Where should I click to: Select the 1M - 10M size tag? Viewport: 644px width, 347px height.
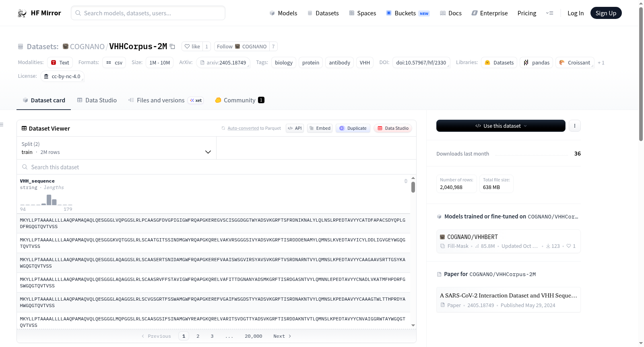point(160,62)
